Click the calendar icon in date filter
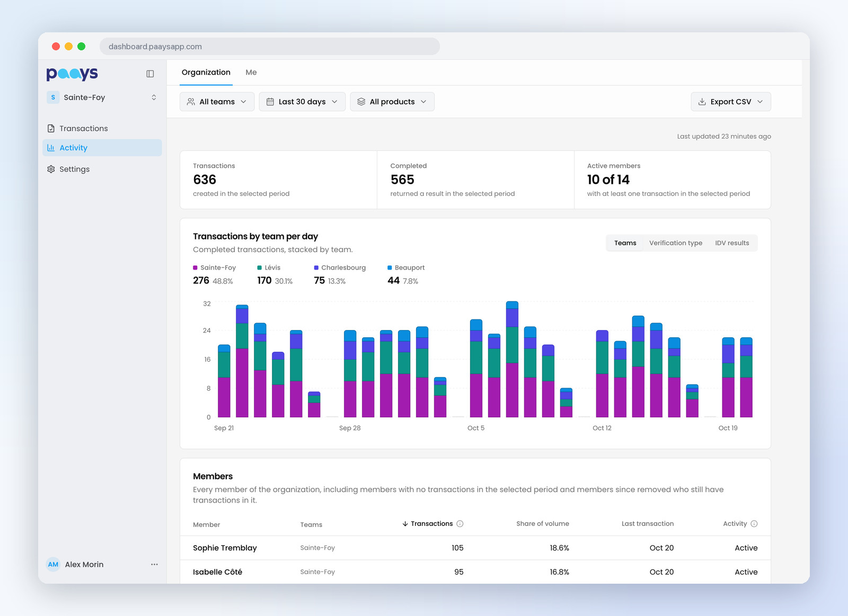This screenshot has width=848, height=616. [270, 102]
